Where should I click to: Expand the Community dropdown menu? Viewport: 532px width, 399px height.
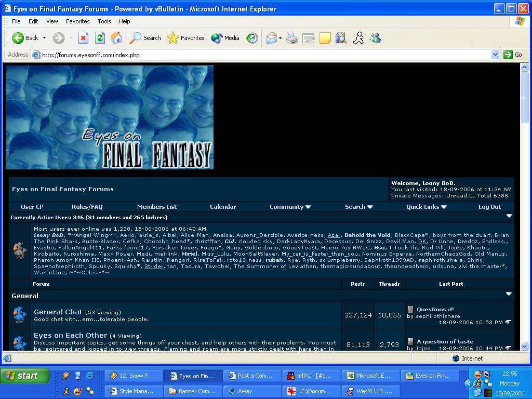click(290, 207)
